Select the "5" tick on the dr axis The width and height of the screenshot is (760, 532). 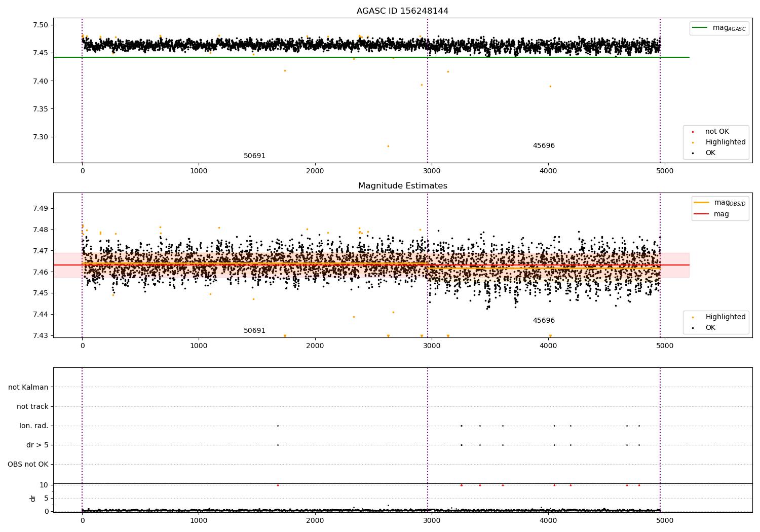(46, 499)
